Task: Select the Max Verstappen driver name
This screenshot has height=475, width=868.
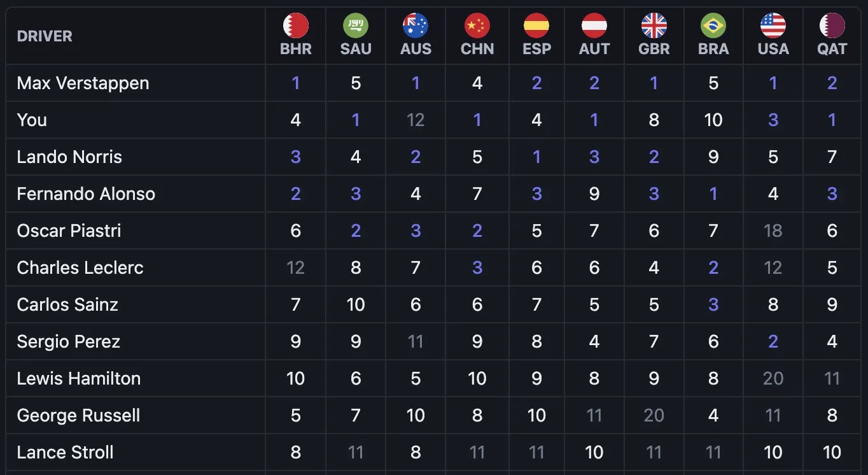Action: (83, 83)
